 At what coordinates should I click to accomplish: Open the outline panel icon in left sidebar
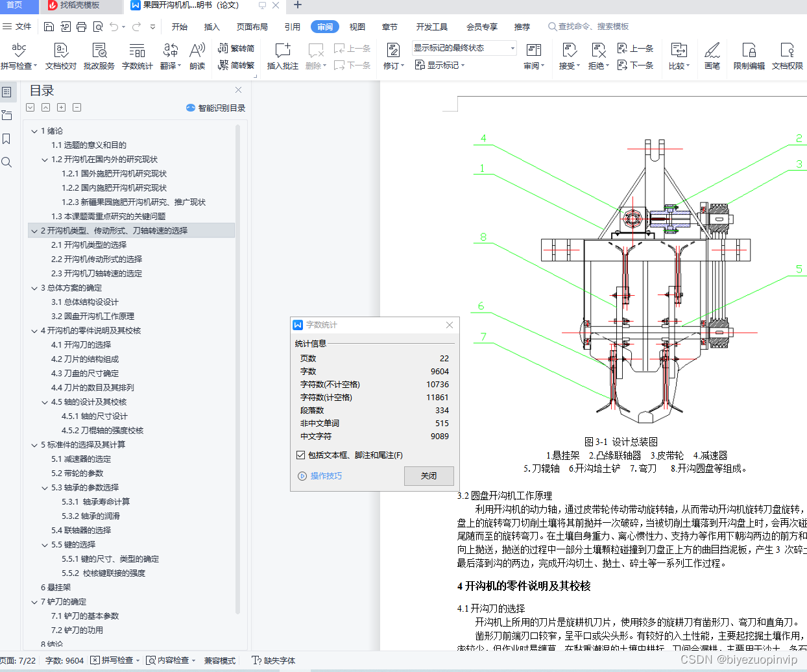pos(6,92)
